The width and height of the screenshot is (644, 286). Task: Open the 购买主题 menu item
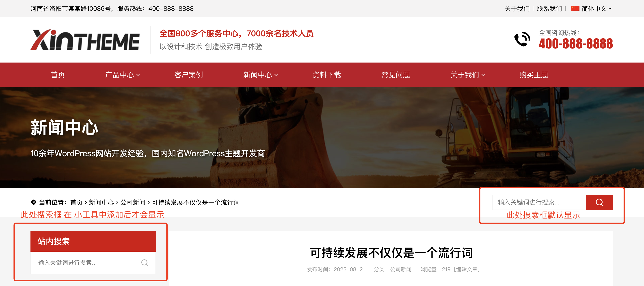534,75
